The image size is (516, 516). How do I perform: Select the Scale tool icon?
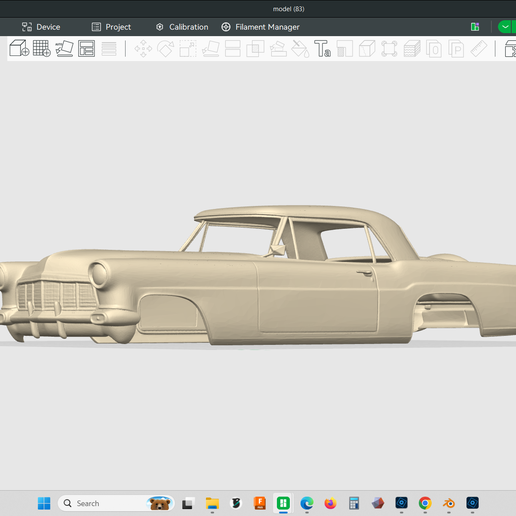[188, 49]
